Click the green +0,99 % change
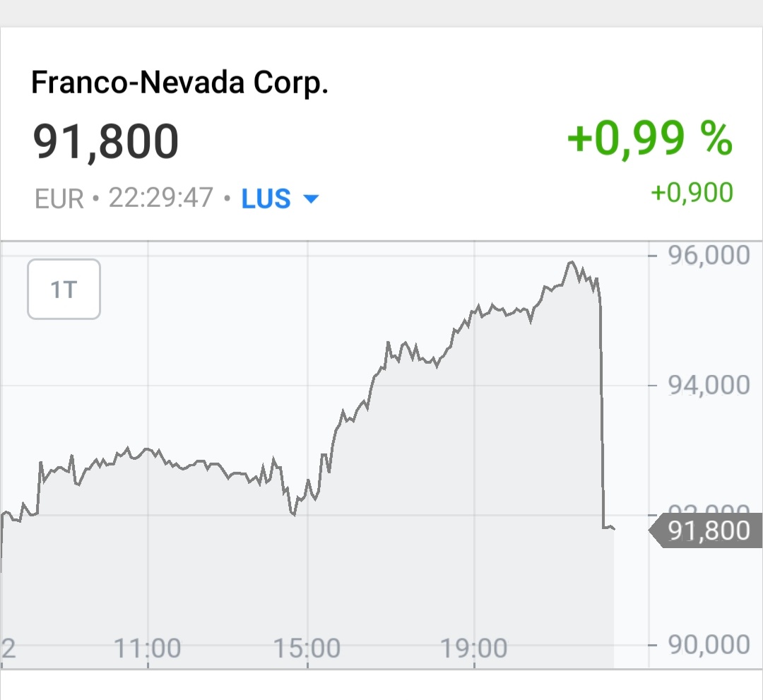Viewport: 763px width, 700px height. pyautogui.click(x=650, y=138)
